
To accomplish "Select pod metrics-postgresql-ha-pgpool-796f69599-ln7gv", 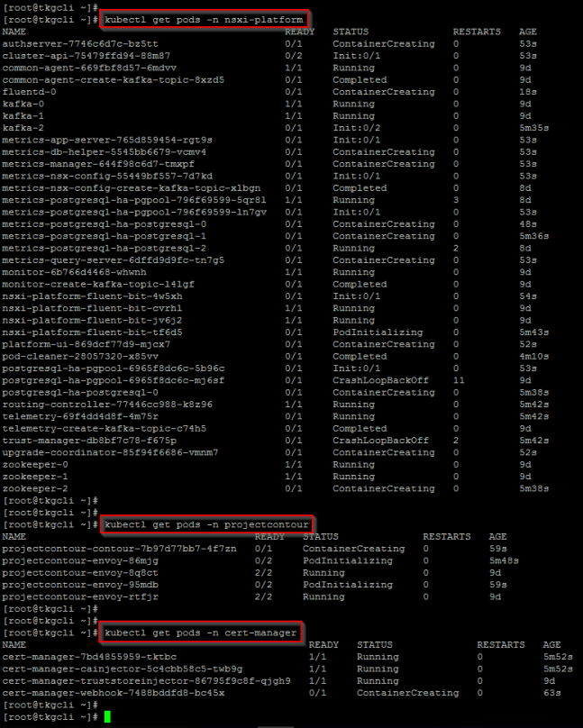I will 134,212.
